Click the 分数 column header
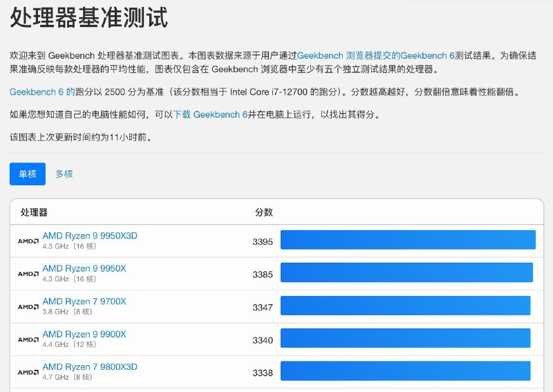Screen dimensions: 553x392 tap(264, 212)
